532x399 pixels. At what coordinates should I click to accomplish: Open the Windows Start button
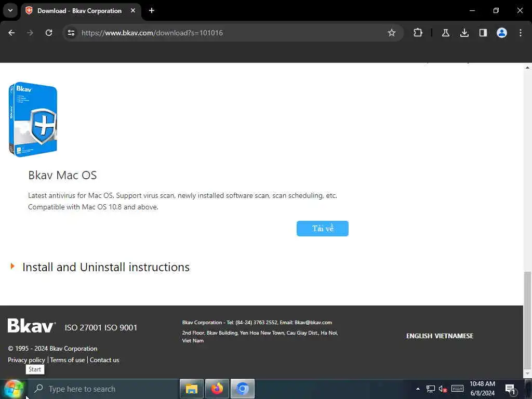pyautogui.click(x=14, y=389)
